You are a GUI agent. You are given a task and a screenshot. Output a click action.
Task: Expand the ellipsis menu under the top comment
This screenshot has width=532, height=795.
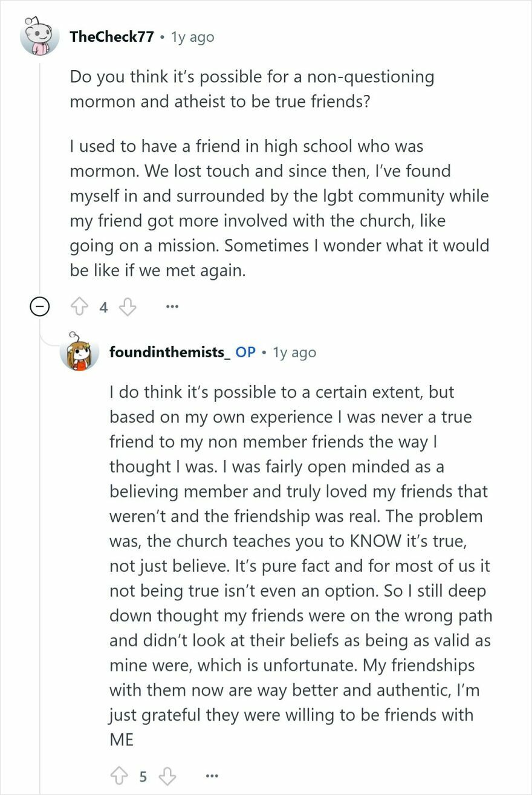point(172,307)
